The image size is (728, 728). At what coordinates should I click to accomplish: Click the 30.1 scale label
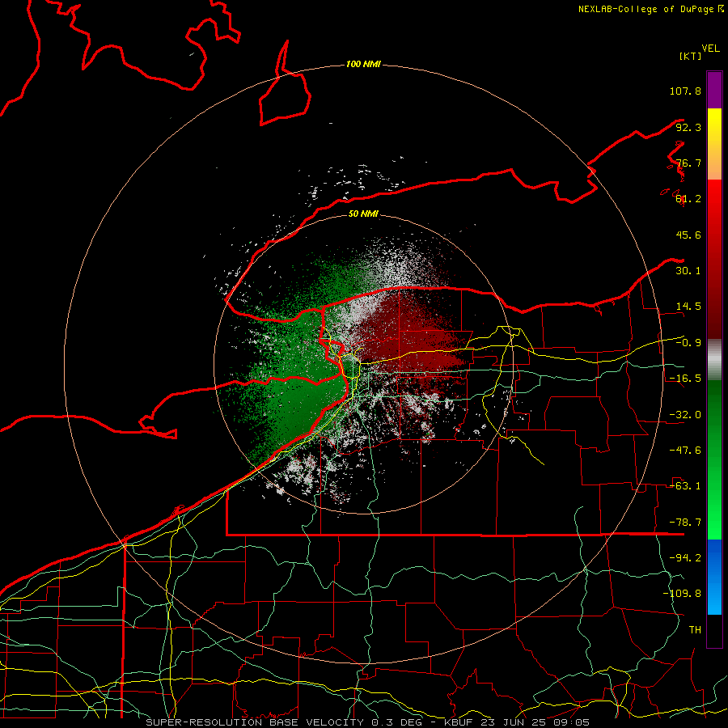tap(688, 271)
